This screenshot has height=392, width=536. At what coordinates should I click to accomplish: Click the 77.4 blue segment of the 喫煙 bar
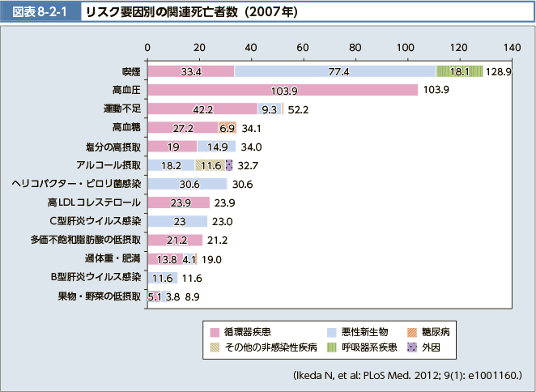(x=335, y=71)
